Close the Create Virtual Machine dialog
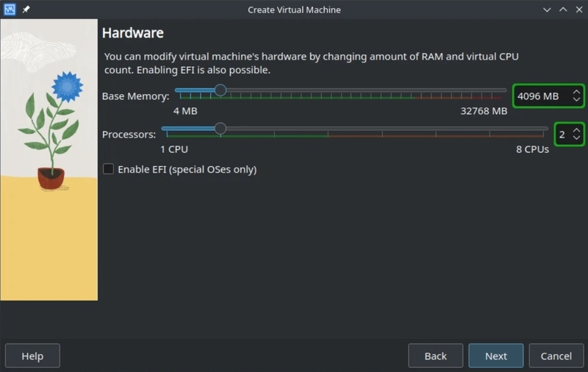588x372 pixels. coord(579,10)
